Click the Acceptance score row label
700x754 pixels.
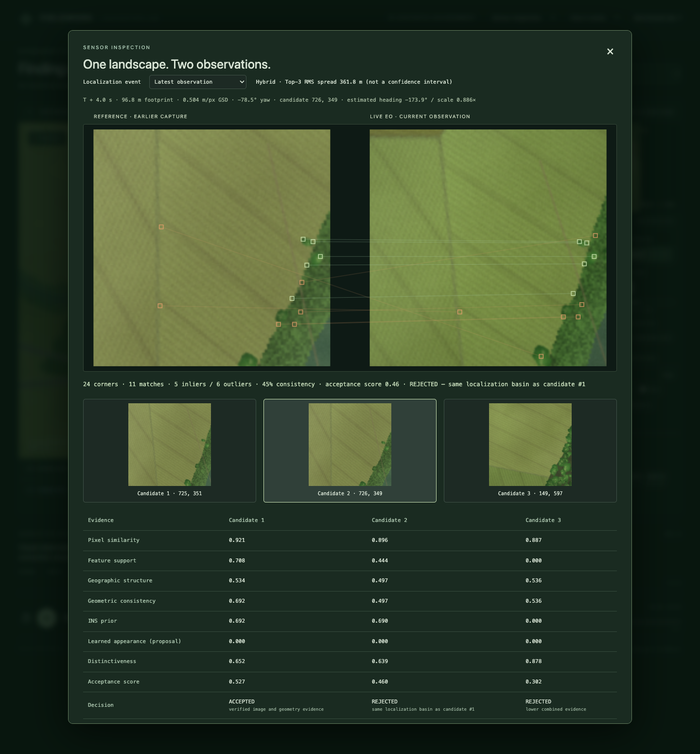pos(114,682)
